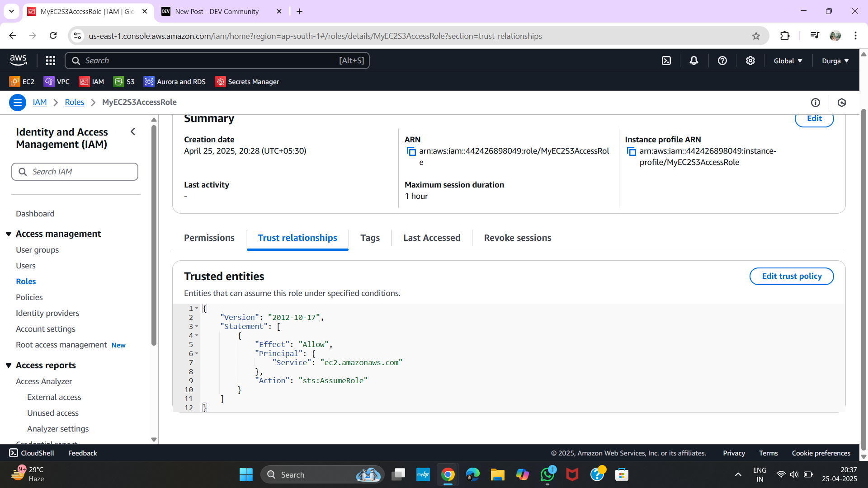Open Policies in the sidebar

tap(29, 297)
